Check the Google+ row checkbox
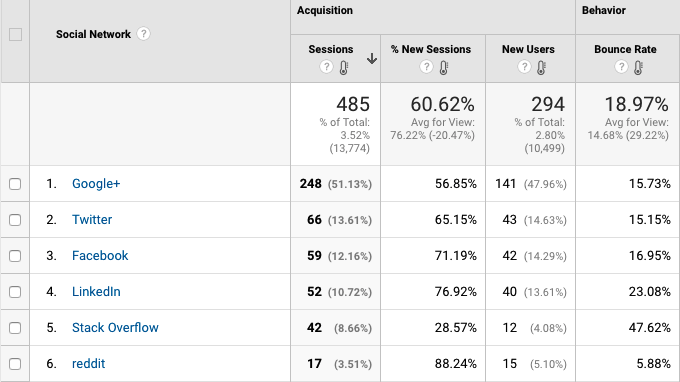Screen dimensions: 680x382 click(15, 184)
